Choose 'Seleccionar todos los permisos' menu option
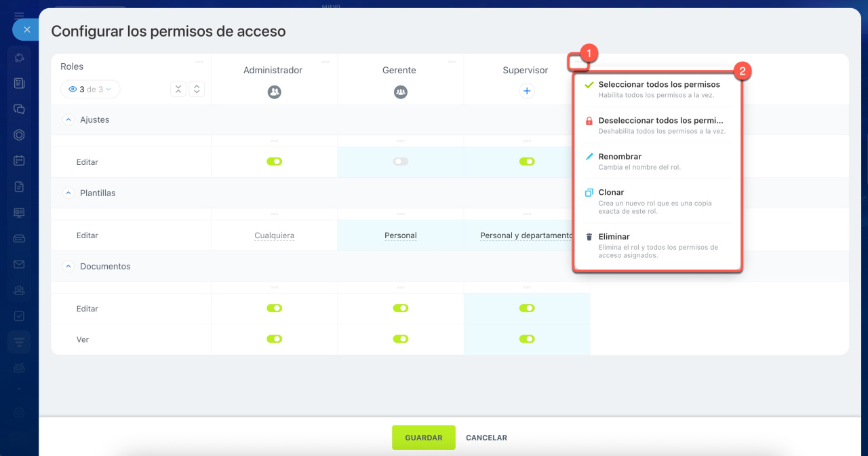The image size is (868, 456). (x=658, y=85)
